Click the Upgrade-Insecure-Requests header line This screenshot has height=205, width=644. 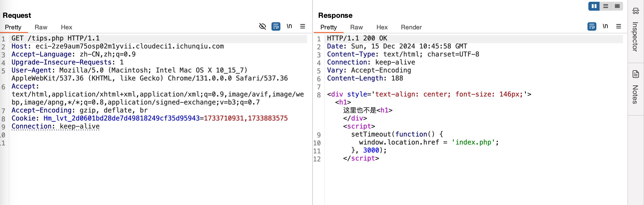(67, 62)
